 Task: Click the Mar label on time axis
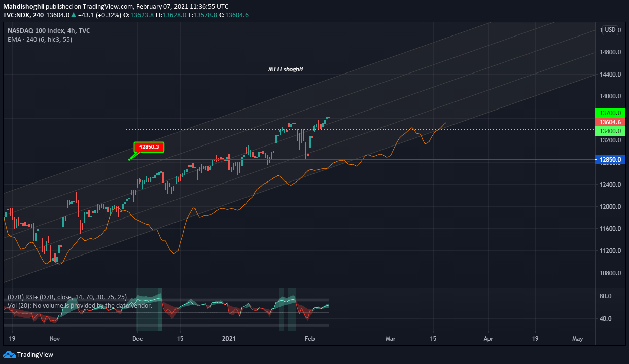coord(390,338)
